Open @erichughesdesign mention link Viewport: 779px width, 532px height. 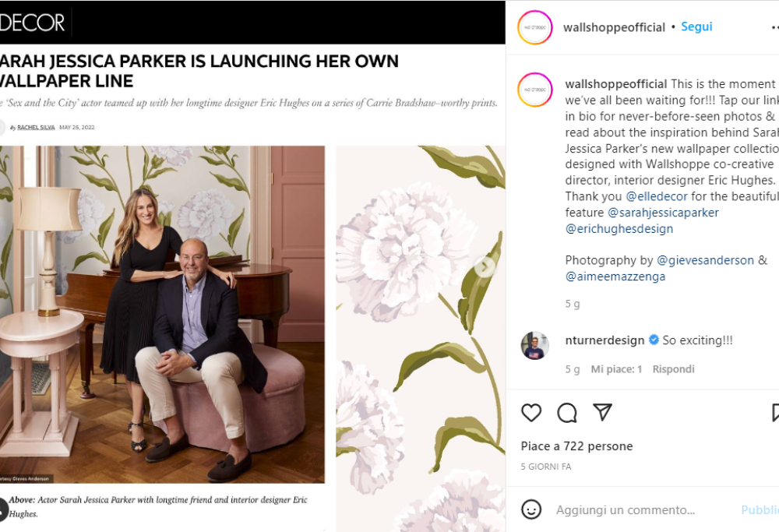pyautogui.click(x=619, y=229)
